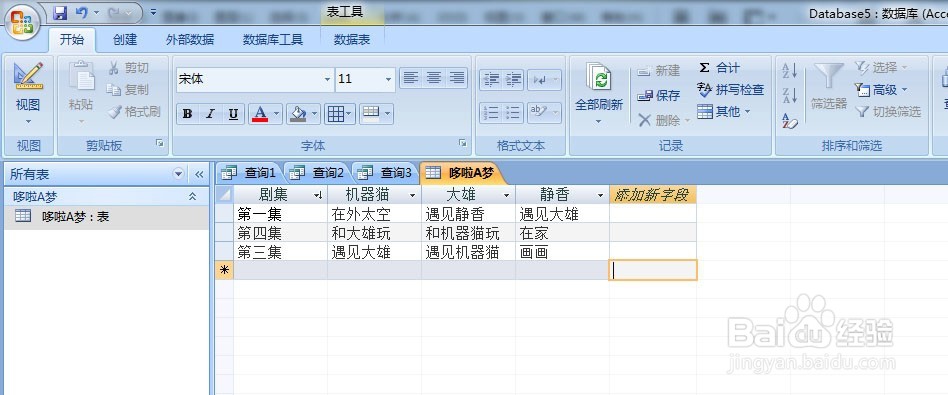
Task: Select all records via table corner
Action: (x=224, y=194)
